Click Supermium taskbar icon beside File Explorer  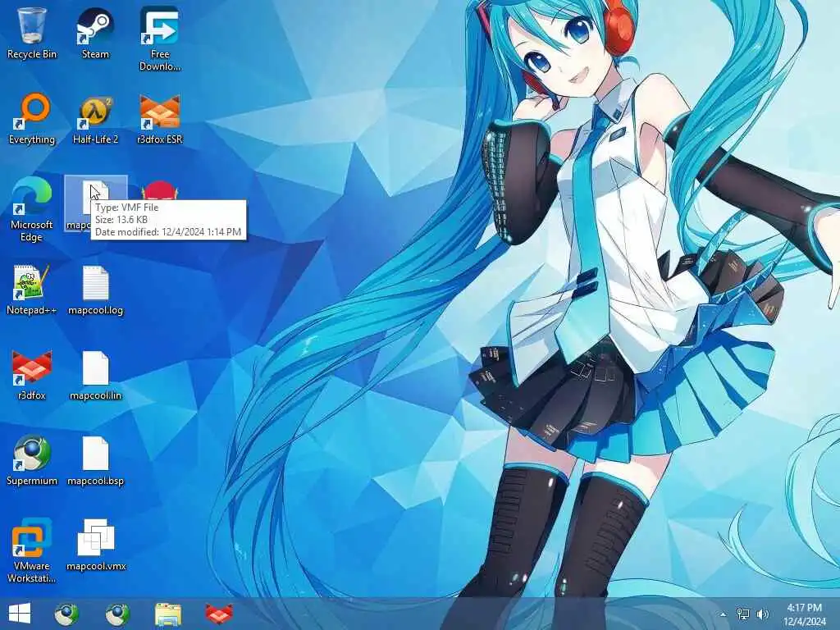coord(117,614)
